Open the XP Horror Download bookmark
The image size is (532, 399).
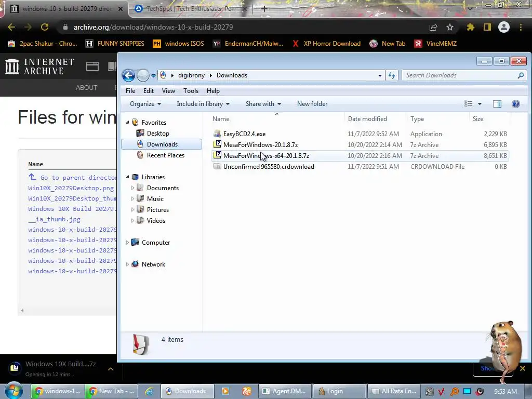pyautogui.click(x=326, y=44)
